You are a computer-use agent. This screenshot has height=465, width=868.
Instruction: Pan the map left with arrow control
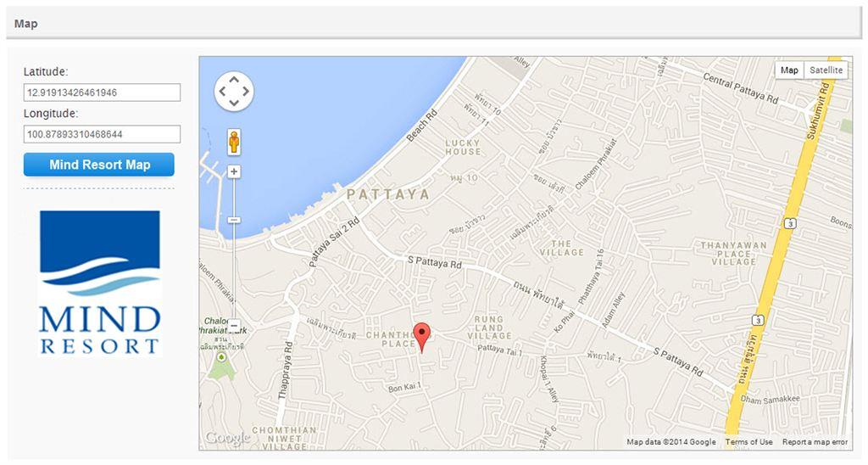coord(223,92)
